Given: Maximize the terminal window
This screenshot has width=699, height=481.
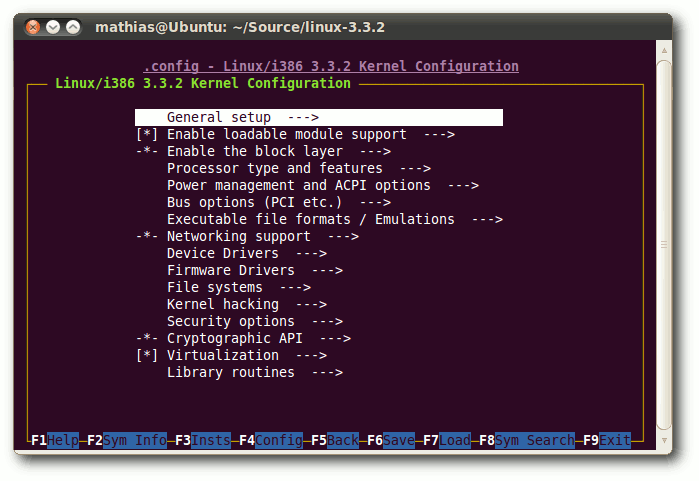Looking at the screenshot, I should (x=73, y=27).
